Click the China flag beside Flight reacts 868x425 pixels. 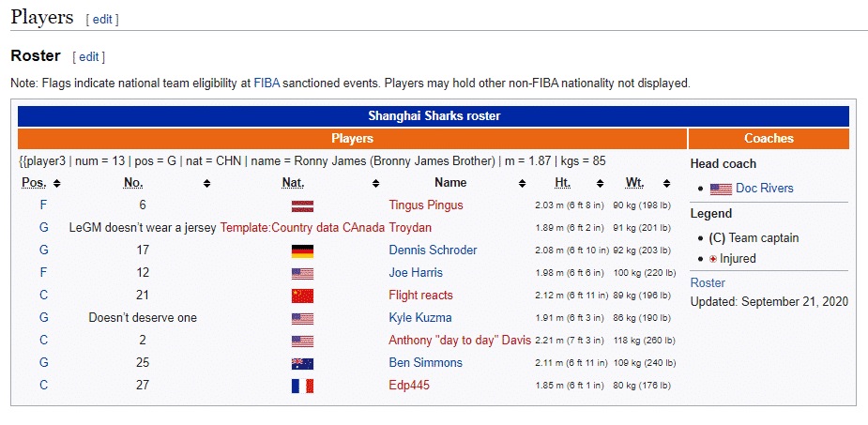tap(302, 296)
